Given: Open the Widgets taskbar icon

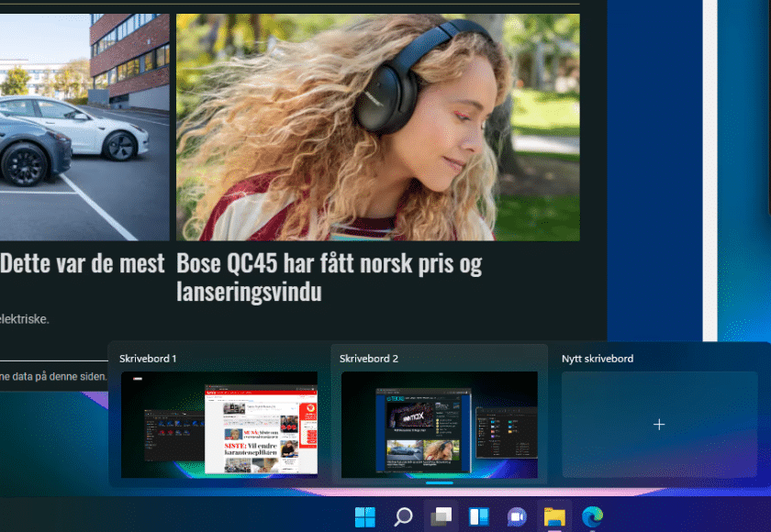Looking at the screenshot, I should coord(479,516).
